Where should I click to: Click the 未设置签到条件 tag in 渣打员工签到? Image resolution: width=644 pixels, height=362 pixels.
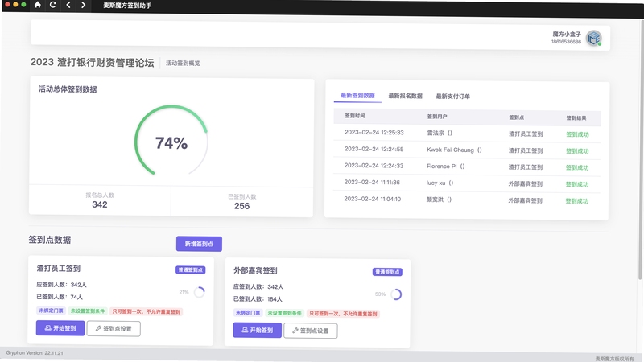tap(88, 311)
